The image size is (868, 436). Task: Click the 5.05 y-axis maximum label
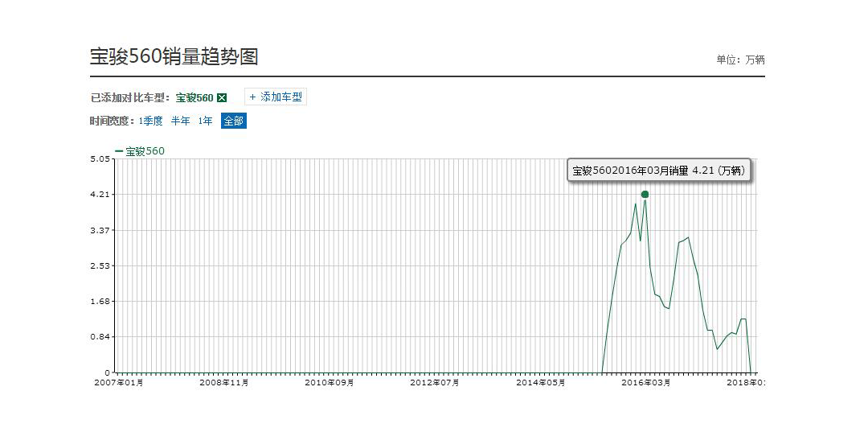(x=100, y=159)
